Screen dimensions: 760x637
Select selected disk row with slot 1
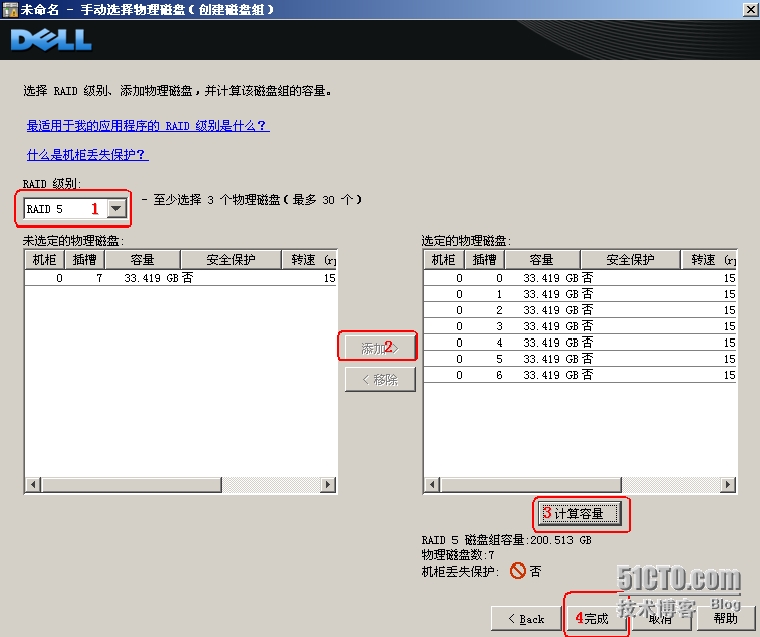tap(580, 294)
